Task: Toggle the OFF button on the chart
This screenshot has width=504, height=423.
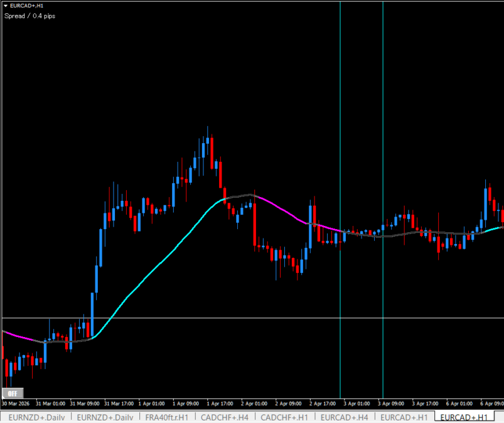Action: (x=12, y=394)
